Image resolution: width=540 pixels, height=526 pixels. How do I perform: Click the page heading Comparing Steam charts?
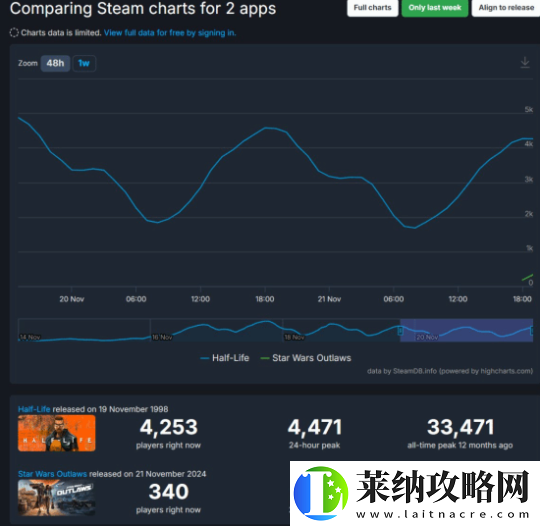pos(143,9)
